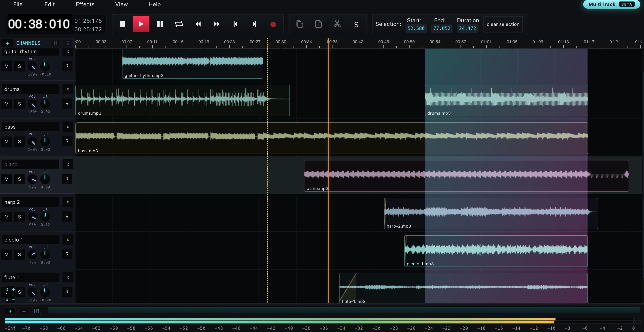Click the fast-forward double-arrow icon
Viewport: 644px width, 332px height.
click(217, 24)
